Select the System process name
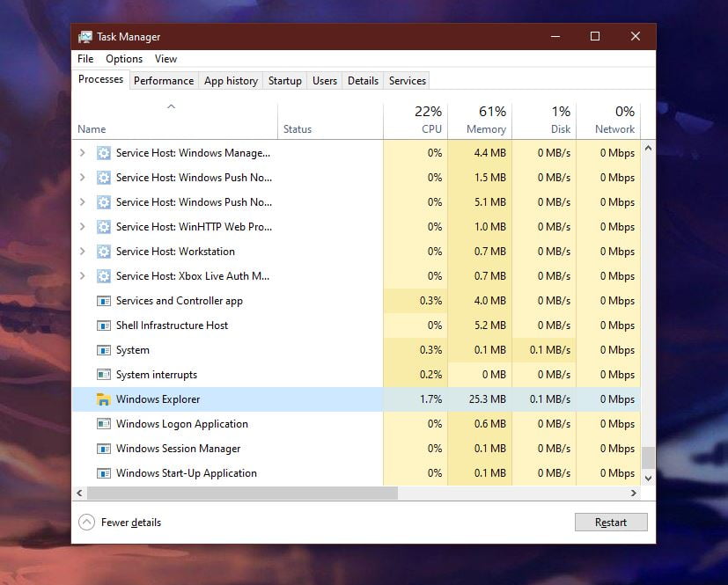The height and width of the screenshot is (585, 728). 133,350
